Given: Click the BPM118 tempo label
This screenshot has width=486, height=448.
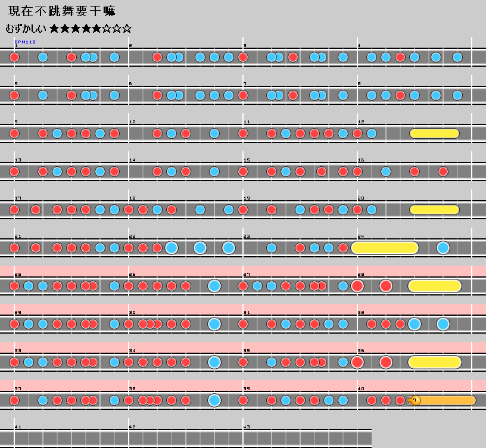Looking at the screenshot, I should pyautogui.click(x=25, y=42).
